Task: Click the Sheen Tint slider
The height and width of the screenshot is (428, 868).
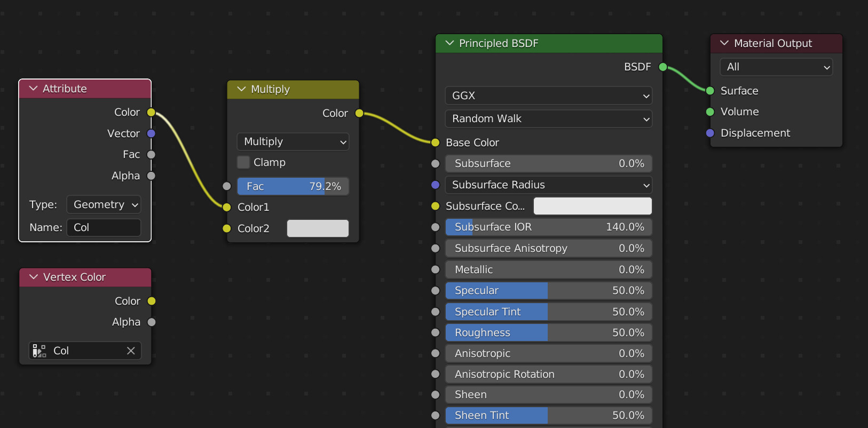Action: (x=549, y=415)
